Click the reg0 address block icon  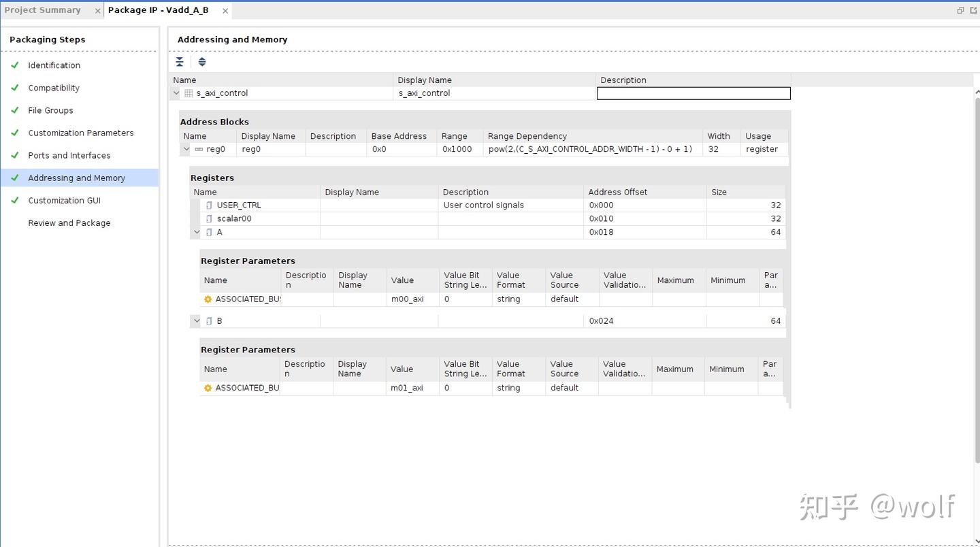(x=199, y=149)
